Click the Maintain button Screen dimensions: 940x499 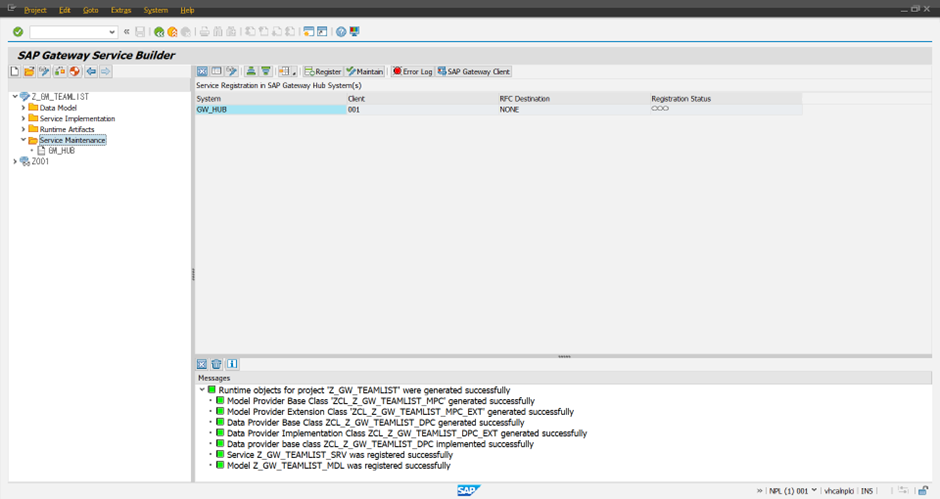tap(364, 71)
